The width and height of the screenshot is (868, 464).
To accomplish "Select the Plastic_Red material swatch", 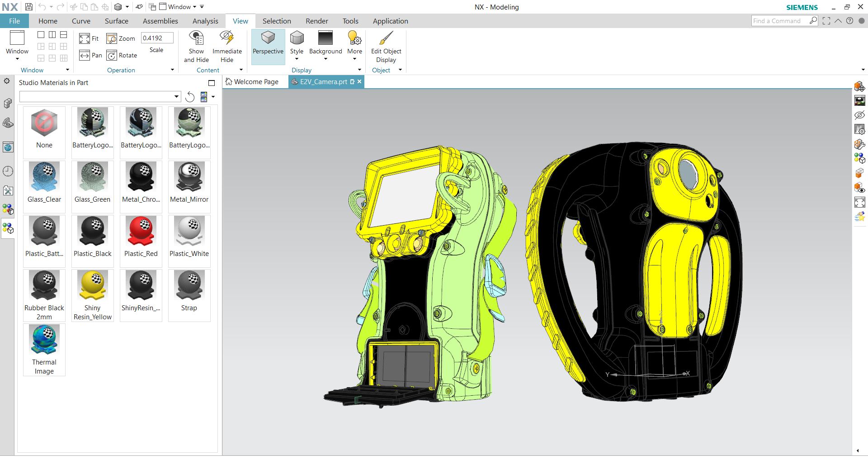I will (141, 236).
